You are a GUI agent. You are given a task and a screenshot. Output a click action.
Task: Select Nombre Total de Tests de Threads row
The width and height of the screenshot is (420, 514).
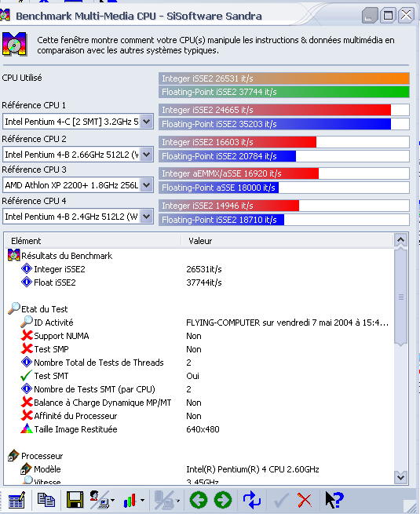pos(199,363)
